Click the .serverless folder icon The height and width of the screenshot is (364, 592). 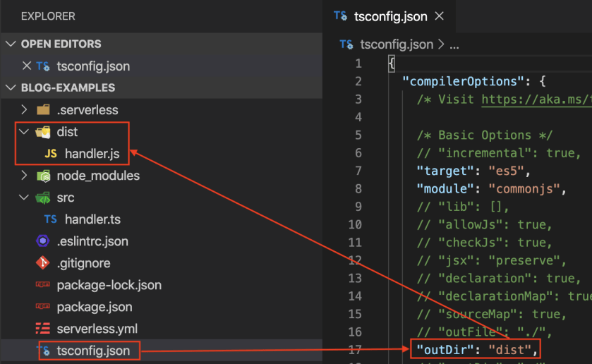click(43, 109)
